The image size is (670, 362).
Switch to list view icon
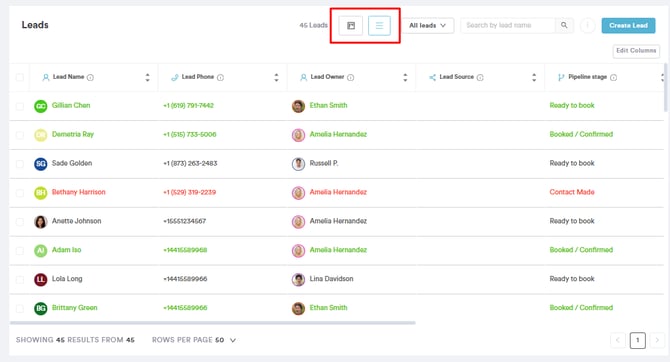coord(379,26)
